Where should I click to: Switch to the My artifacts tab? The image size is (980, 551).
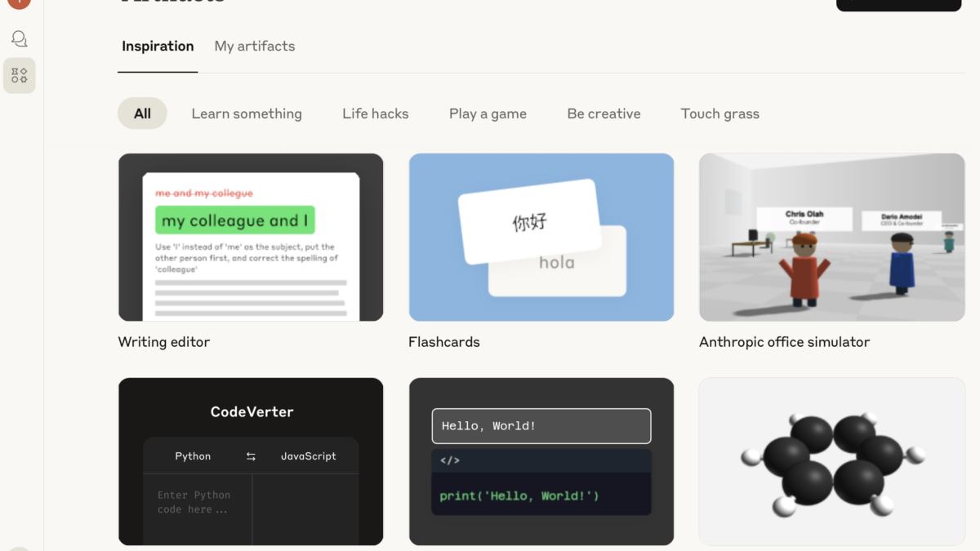pyautogui.click(x=255, y=47)
